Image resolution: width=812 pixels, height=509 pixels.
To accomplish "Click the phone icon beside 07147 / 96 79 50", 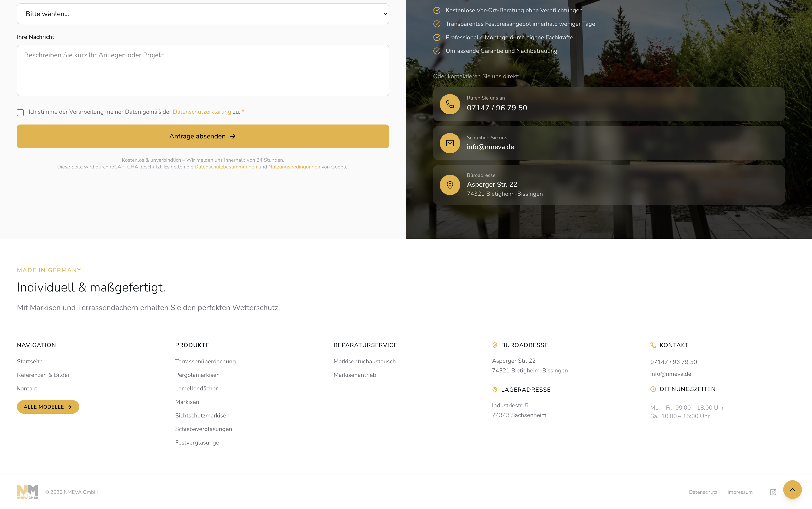I will 450,104.
